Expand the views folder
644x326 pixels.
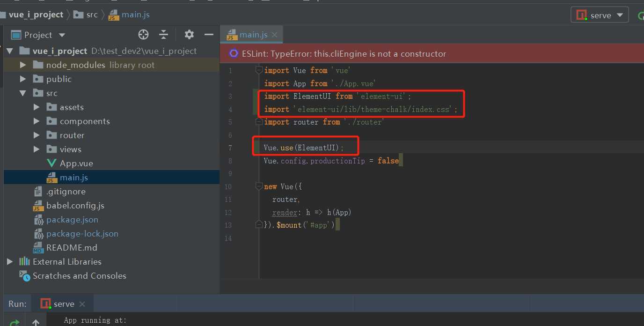coord(37,149)
